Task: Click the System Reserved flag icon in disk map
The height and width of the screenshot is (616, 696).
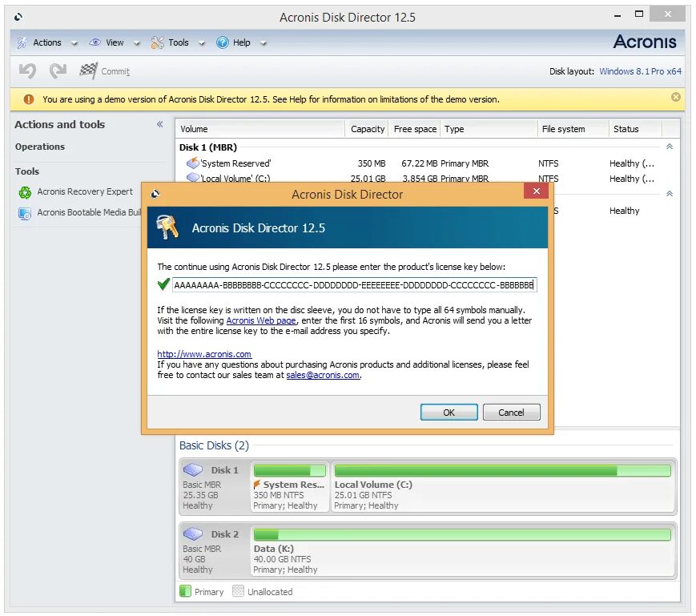Action: click(256, 484)
